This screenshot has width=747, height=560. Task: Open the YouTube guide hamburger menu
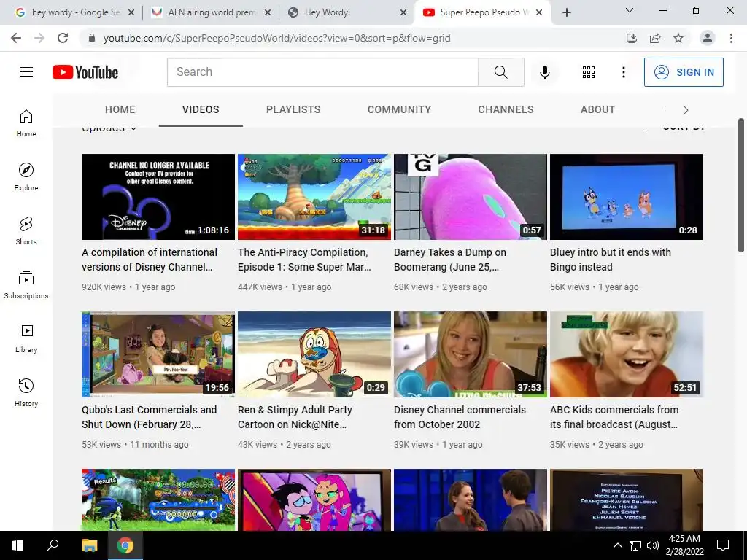(x=26, y=72)
